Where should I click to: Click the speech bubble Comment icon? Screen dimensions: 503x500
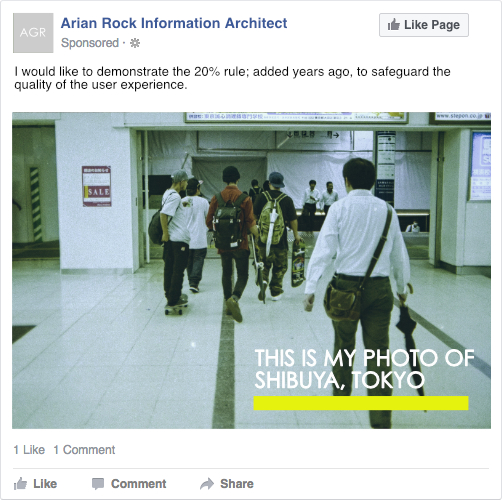98,484
